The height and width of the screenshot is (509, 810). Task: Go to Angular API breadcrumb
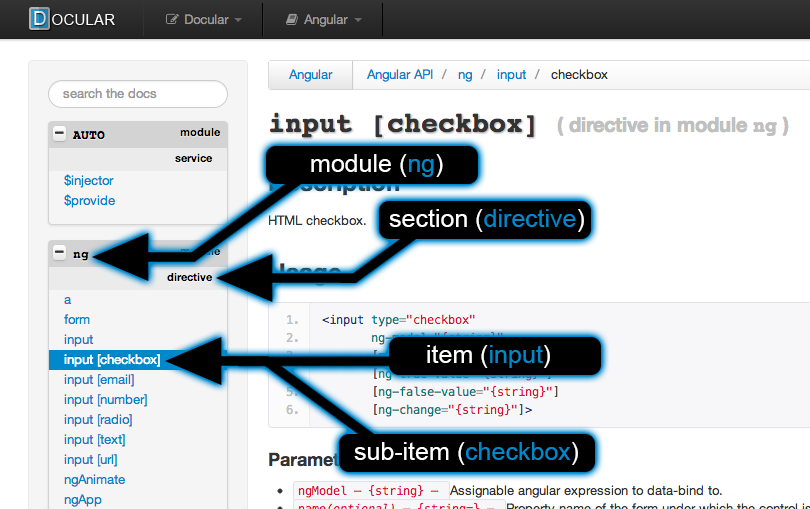[x=400, y=75]
